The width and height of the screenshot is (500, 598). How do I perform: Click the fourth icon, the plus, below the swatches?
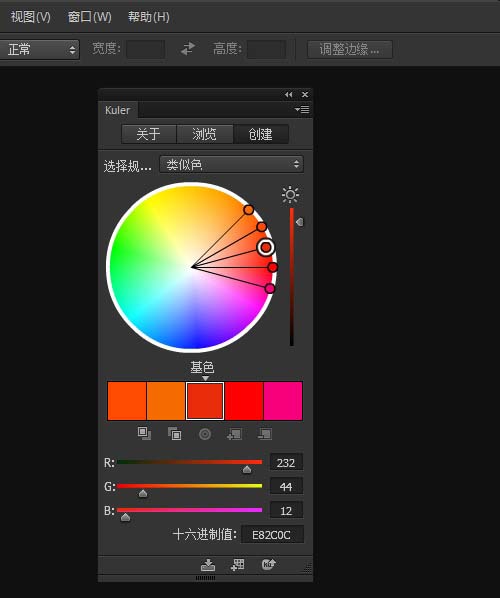pos(235,434)
